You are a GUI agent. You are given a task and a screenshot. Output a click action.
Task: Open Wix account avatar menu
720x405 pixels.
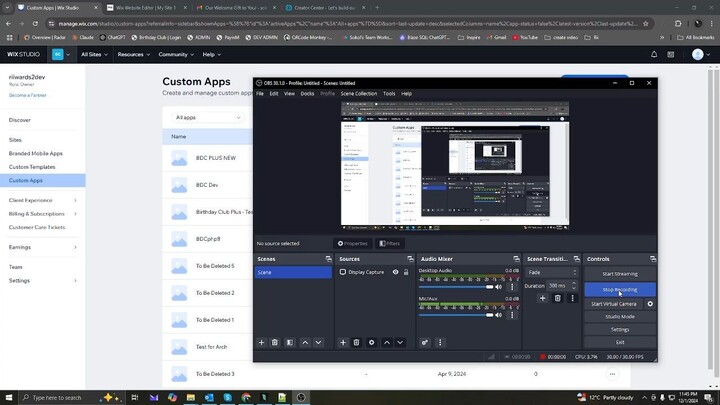click(701, 54)
